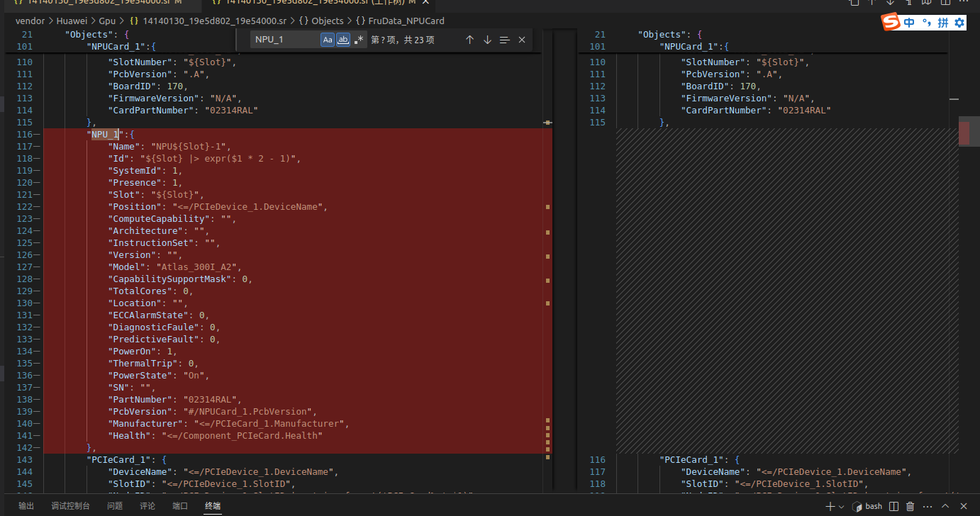
Task: Open terminal panel more actions menu
Action: point(928,506)
